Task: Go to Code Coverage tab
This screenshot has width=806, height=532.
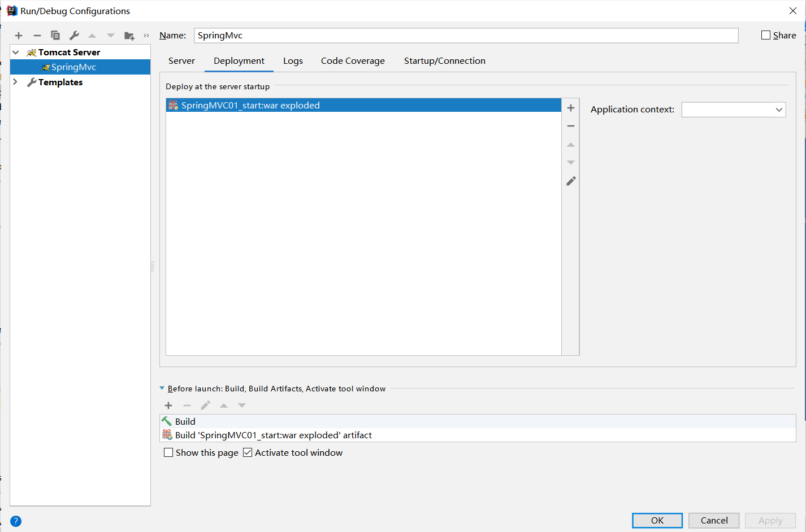Action: (x=353, y=61)
